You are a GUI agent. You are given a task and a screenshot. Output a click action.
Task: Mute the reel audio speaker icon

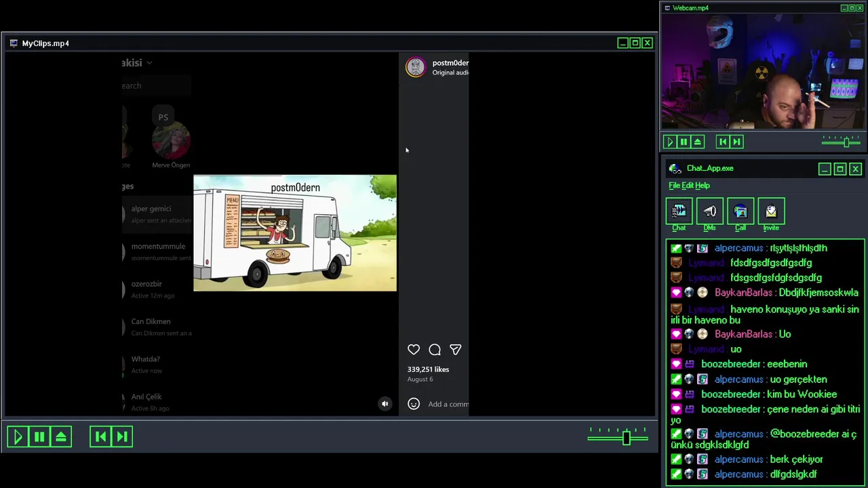click(384, 404)
